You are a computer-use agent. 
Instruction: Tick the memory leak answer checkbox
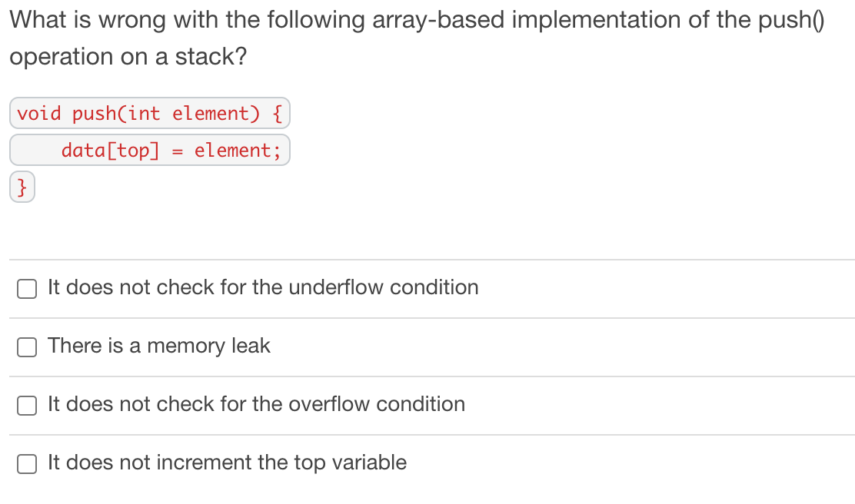pos(27,347)
